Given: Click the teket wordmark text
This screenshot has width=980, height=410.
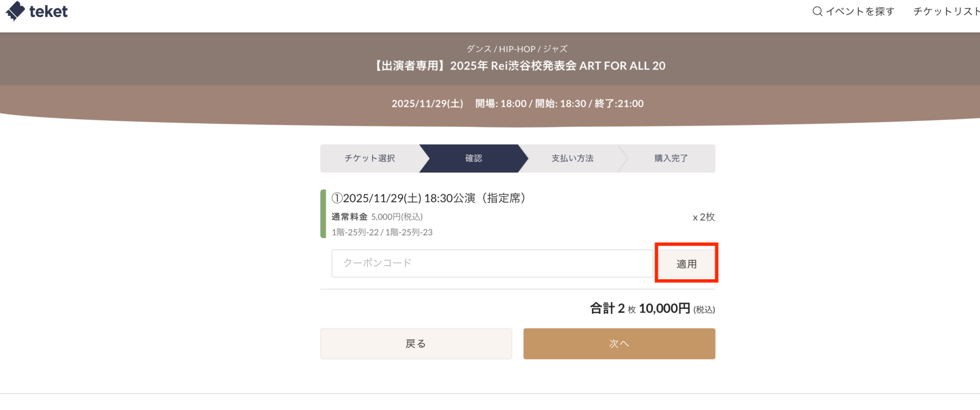Looking at the screenshot, I should 48,11.
